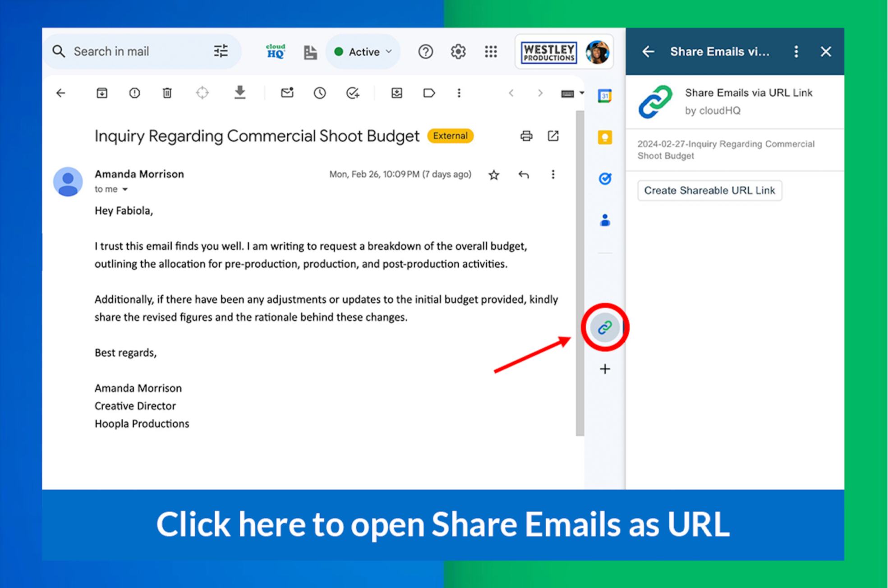Image resolution: width=888 pixels, height=588 pixels.
Task: Click the email vertical scrollbar
Action: [580, 273]
